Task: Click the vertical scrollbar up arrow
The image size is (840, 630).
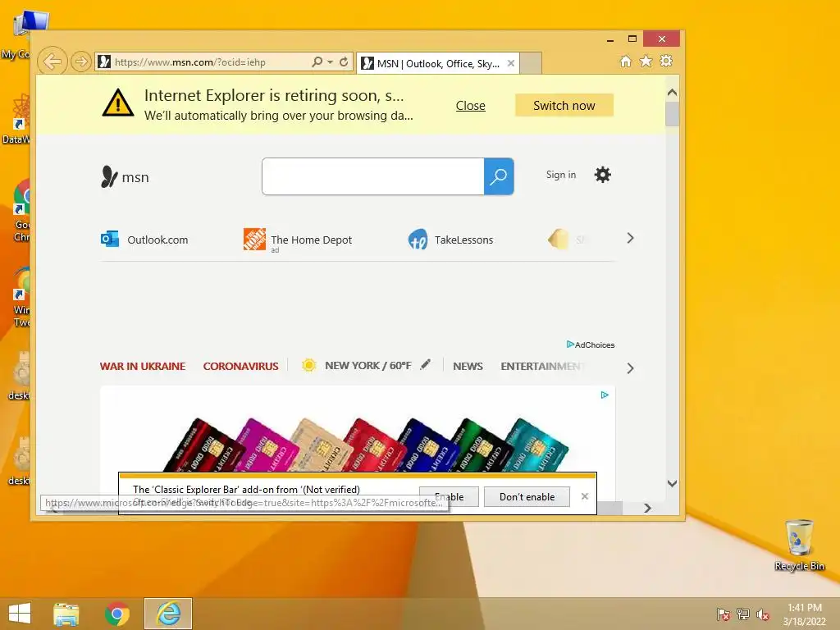Action: (x=673, y=92)
